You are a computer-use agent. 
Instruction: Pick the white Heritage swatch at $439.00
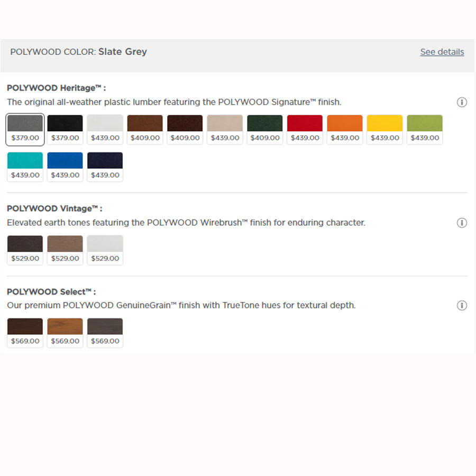105,129
